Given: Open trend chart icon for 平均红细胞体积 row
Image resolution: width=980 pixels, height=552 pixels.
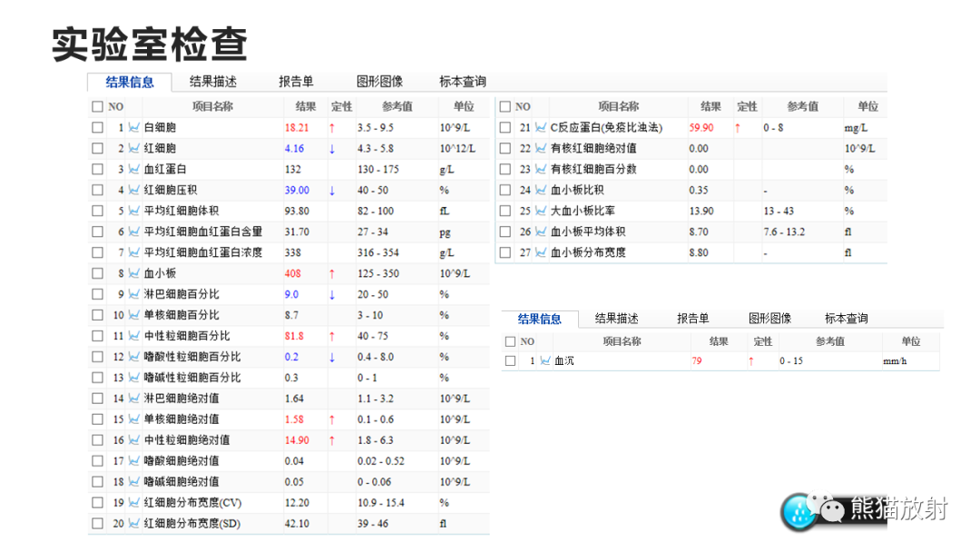Looking at the screenshot, I should pos(133,211).
